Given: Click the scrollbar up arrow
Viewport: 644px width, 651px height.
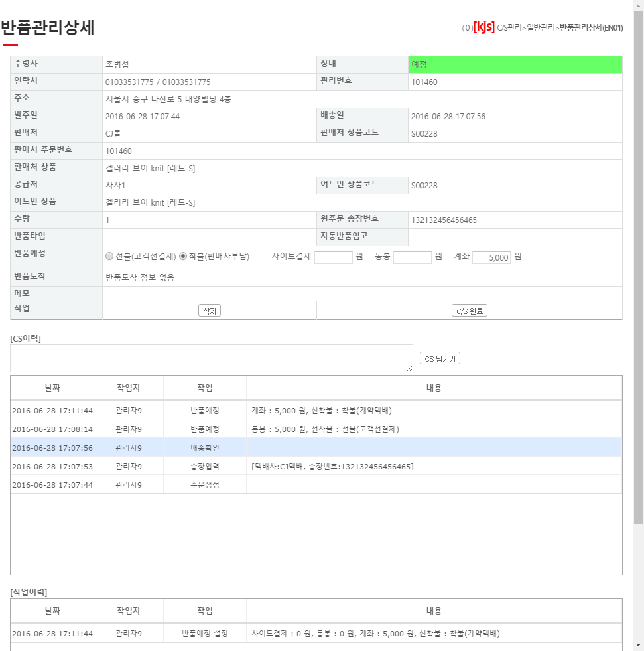Looking at the screenshot, I should (x=638, y=5).
